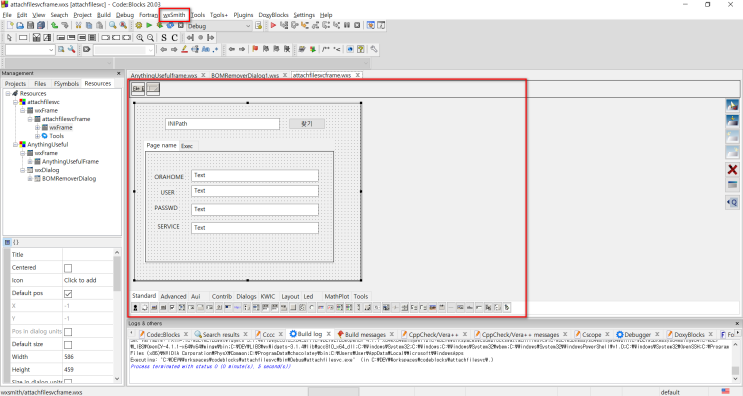Click the Zoom out magnifier icon
Image resolution: width=743 pixels, height=396 pixels.
(x=150, y=37)
